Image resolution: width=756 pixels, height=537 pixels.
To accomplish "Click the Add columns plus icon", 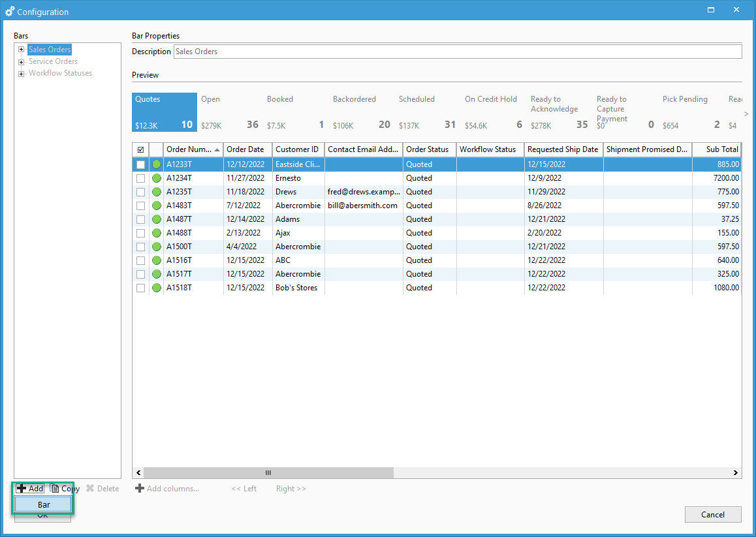I will pos(139,489).
